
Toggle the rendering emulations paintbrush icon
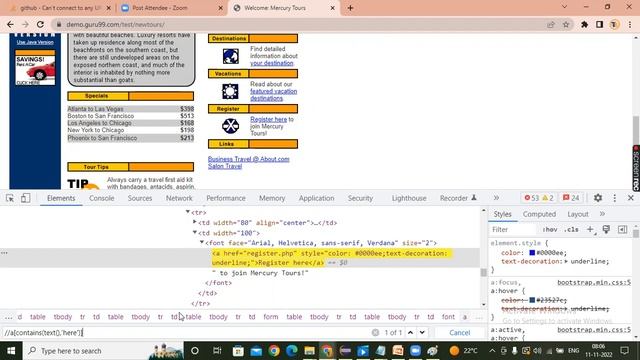(606, 230)
